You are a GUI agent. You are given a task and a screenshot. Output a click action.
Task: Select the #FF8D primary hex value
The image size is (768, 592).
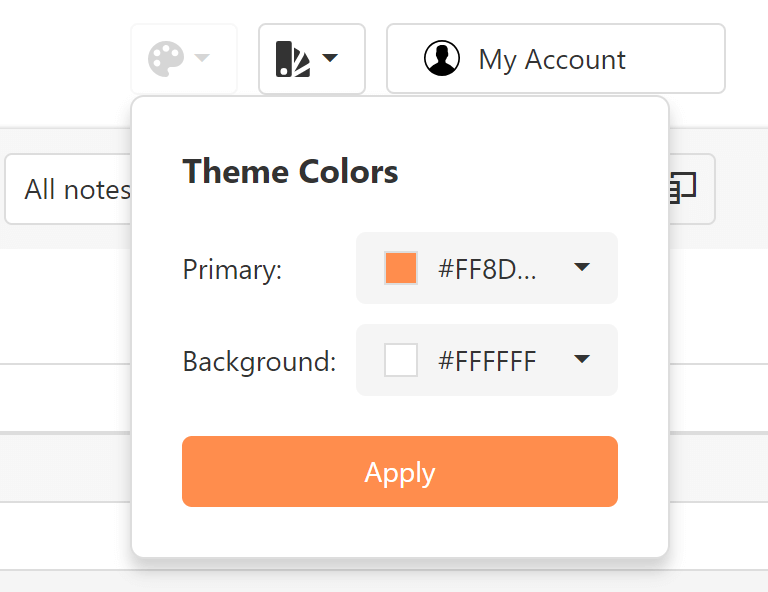coord(488,268)
